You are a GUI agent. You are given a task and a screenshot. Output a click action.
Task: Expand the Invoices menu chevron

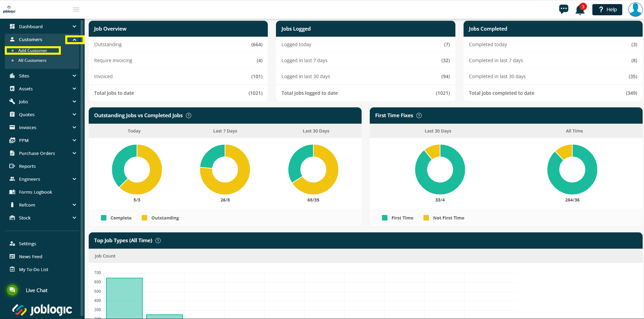(x=74, y=127)
